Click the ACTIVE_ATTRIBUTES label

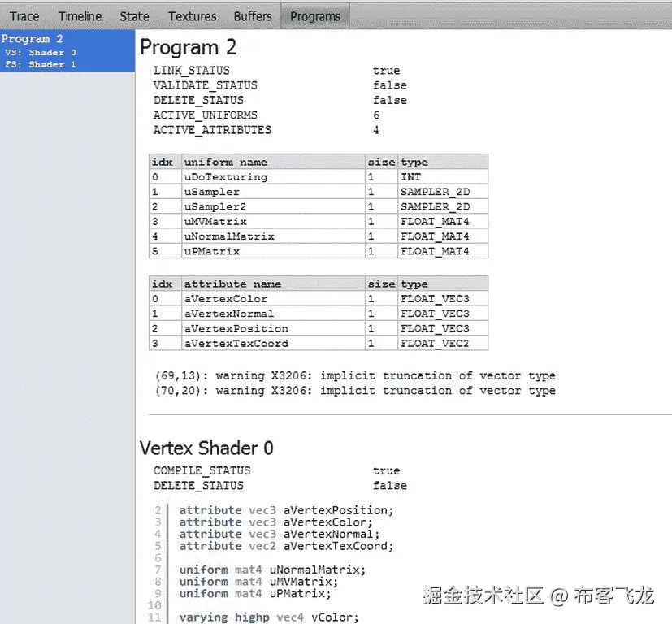pyautogui.click(x=212, y=130)
